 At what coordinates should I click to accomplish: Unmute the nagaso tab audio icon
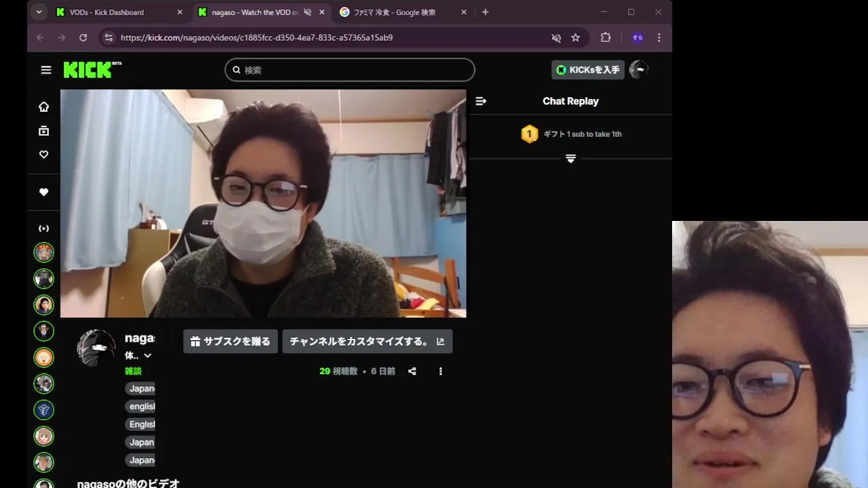(307, 12)
